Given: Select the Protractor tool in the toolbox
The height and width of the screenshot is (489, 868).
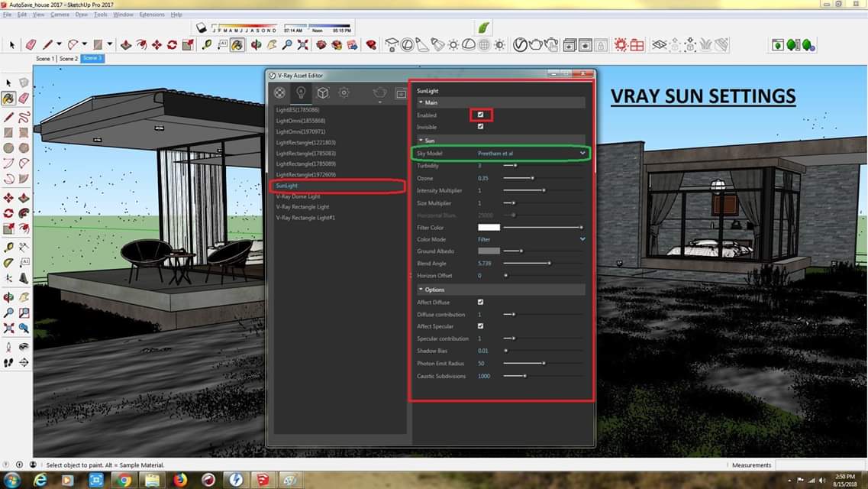Looking at the screenshot, I should 8,262.
